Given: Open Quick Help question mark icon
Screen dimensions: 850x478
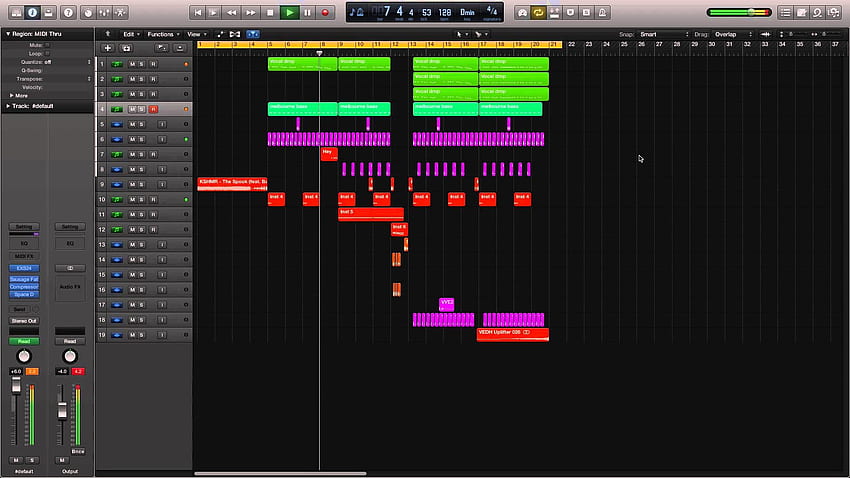Looking at the screenshot, I should coord(68,12).
